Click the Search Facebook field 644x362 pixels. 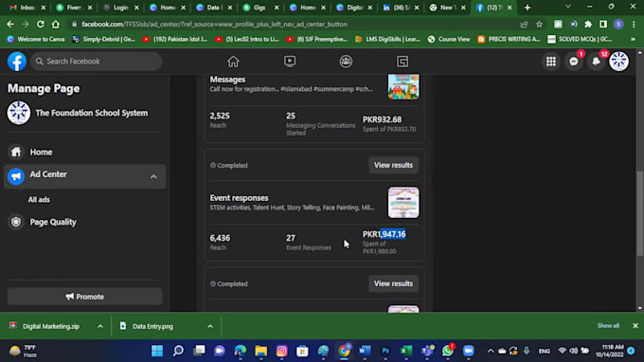coord(96,62)
